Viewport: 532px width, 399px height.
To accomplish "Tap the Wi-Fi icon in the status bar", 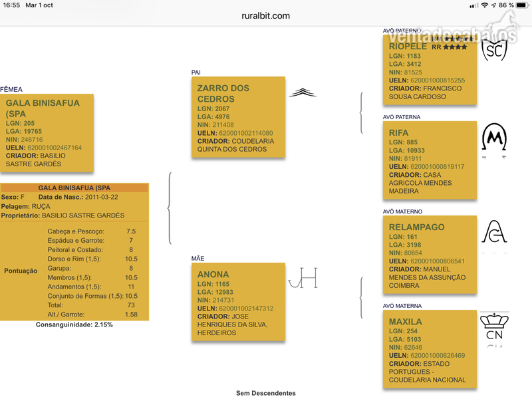I will tap(485, 5).
